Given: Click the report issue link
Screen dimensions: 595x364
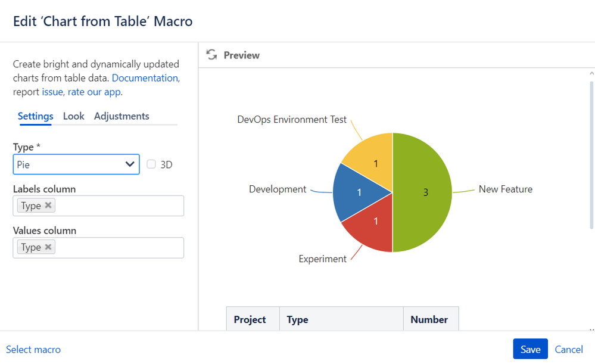Looking at the screenshot, I should pos(52,92).
